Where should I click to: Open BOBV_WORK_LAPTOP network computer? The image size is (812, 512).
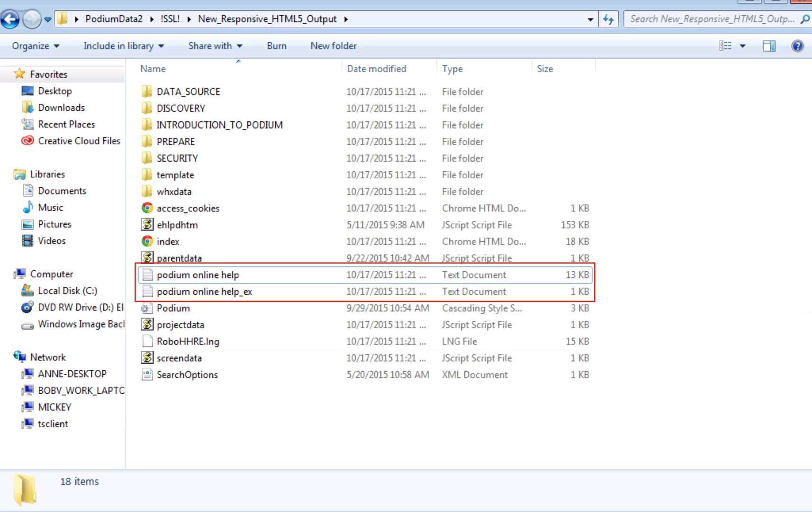(x=81, y=391)
